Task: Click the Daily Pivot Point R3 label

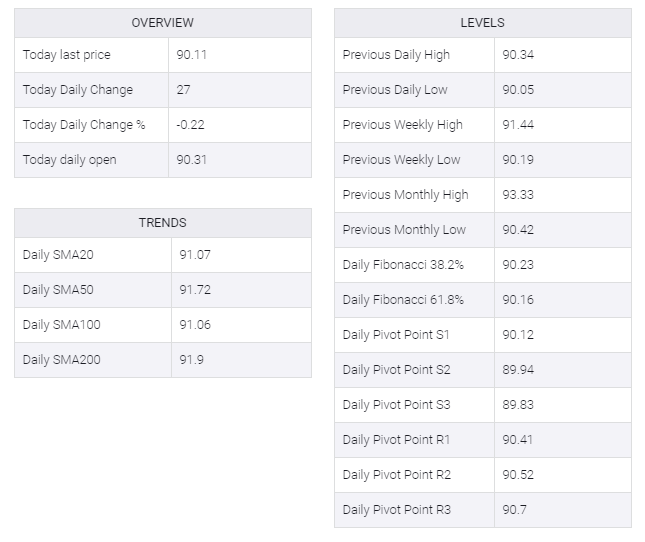Action: (x=396, y=510)
